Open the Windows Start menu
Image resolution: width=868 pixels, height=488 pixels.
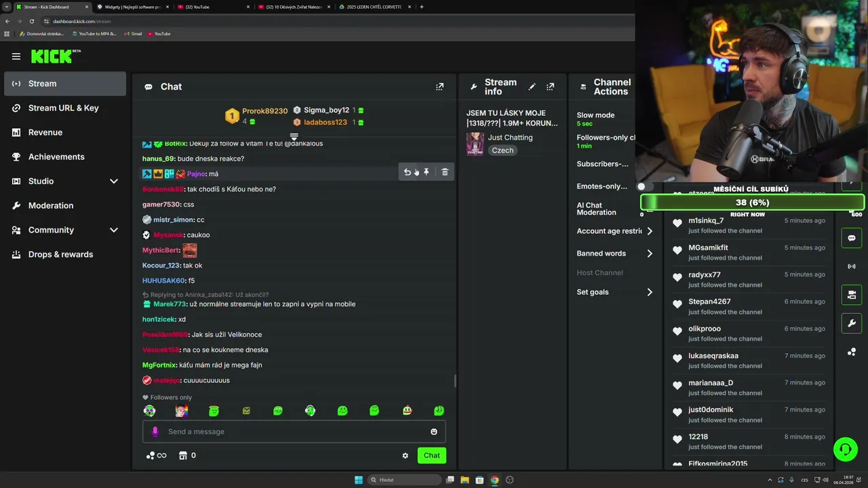pyautogui.click(x=359, y=480)
